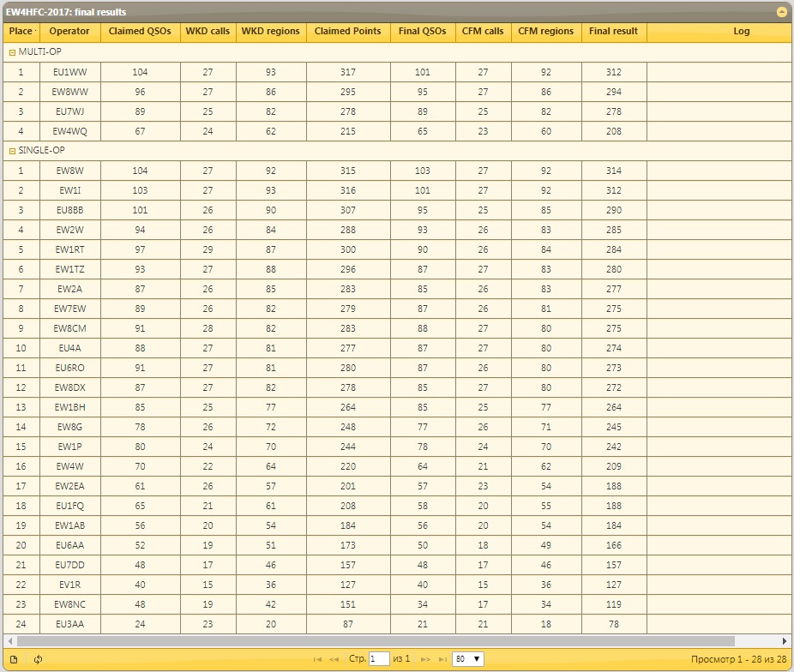Sort by CFM regions column header
The width and height of the screenshot is (794, 672).
coord(545,32)
